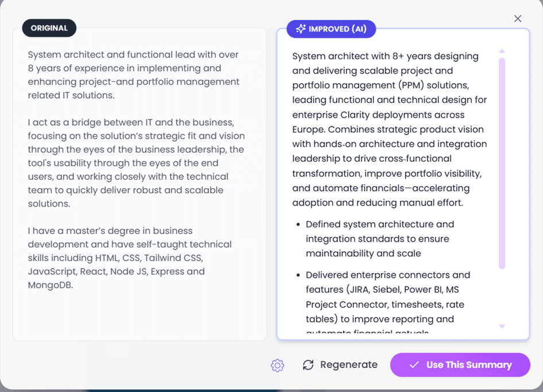Click the 'Delivered enterprise connectors' bullet point
543x392 pixels.
pyautogui.click(x=388, y=297)
